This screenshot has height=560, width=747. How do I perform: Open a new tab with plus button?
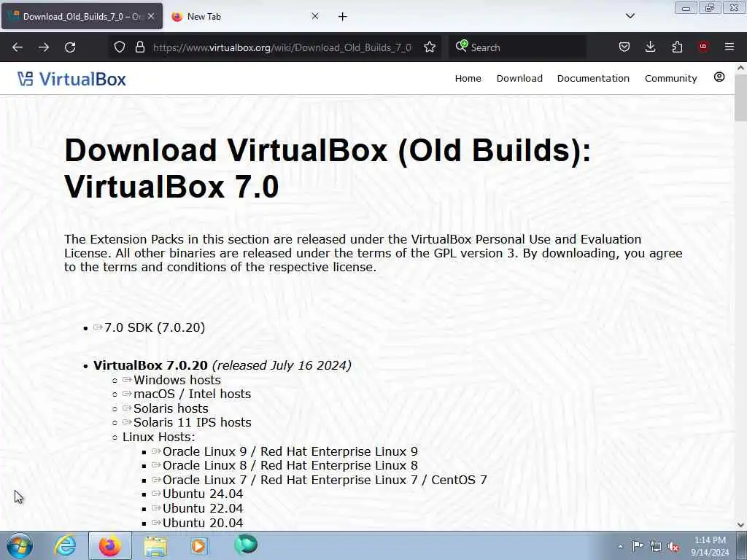point(343,17)
